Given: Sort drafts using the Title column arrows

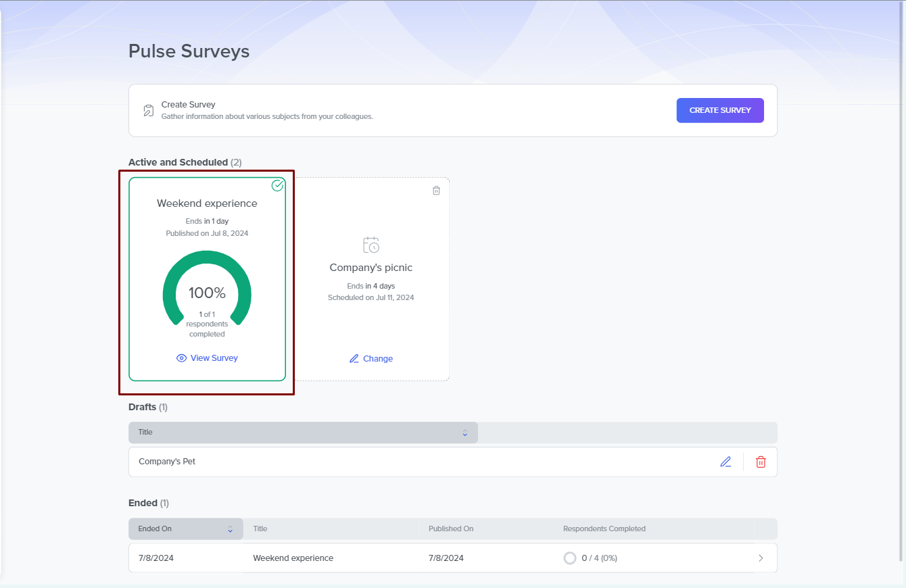Looking at the screenshot, I should point(464,433).
